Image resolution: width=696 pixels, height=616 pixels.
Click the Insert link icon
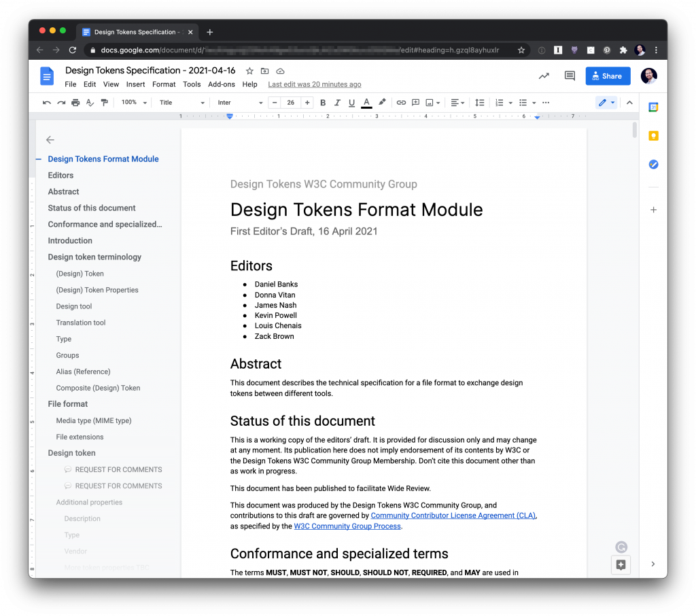[401, 103]
